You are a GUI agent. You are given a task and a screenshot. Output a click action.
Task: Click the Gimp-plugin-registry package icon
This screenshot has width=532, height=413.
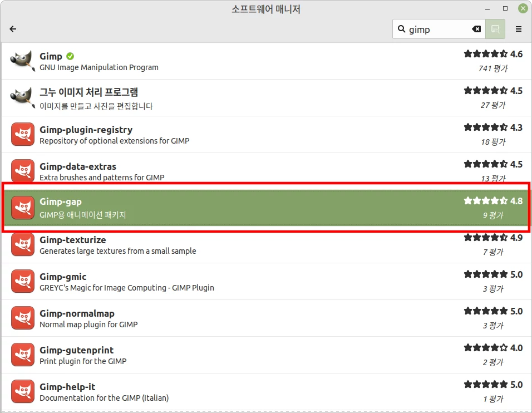[x=23, y=134]
